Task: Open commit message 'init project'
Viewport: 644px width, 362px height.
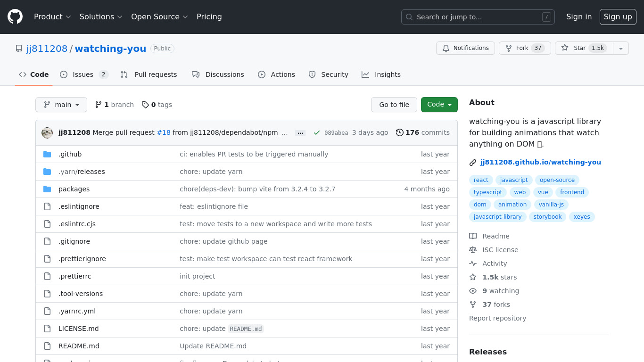Action: click(197, 276)
